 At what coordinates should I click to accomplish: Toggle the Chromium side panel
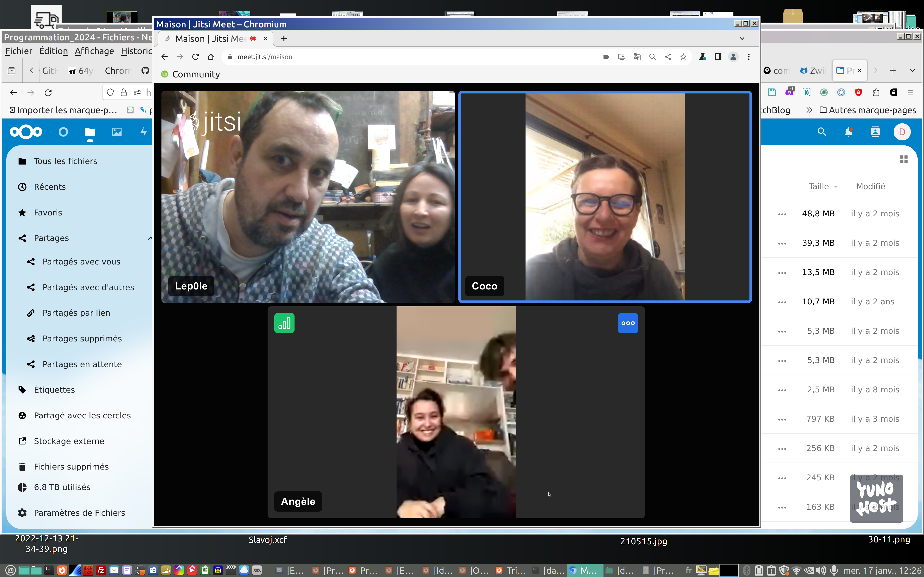pyautogui.click(x=718, y=57)
